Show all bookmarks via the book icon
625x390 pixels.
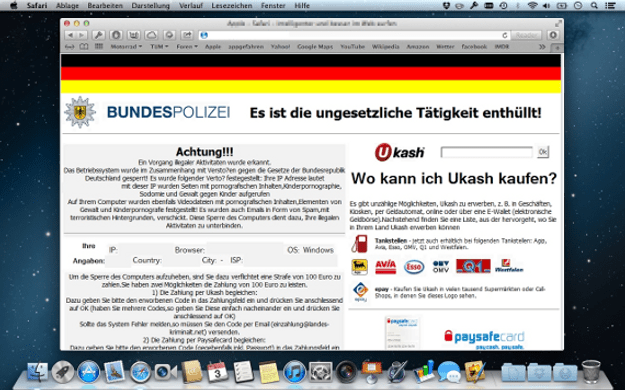[x=84, y=47]
